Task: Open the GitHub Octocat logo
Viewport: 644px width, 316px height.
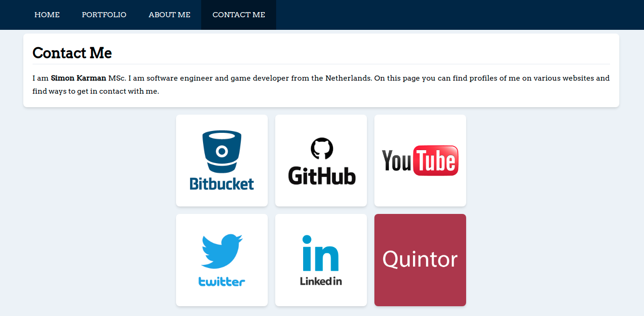Action: [322, 149]
